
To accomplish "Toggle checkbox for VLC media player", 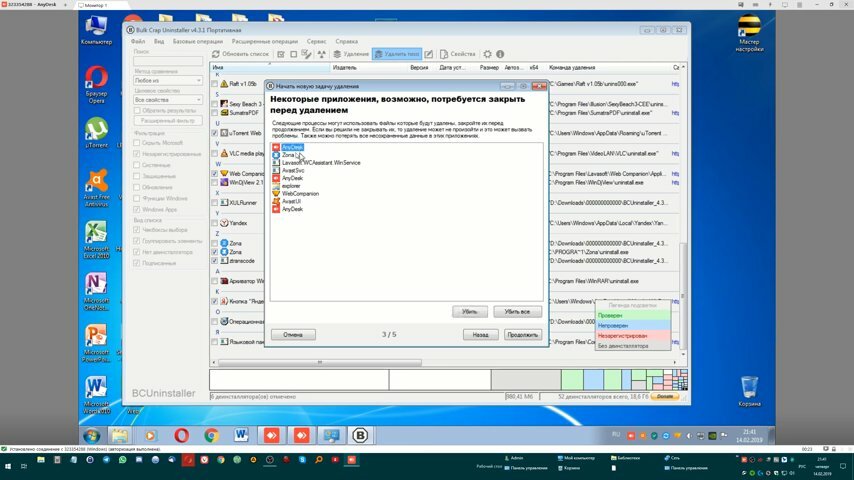I will [x=215, y=154].
